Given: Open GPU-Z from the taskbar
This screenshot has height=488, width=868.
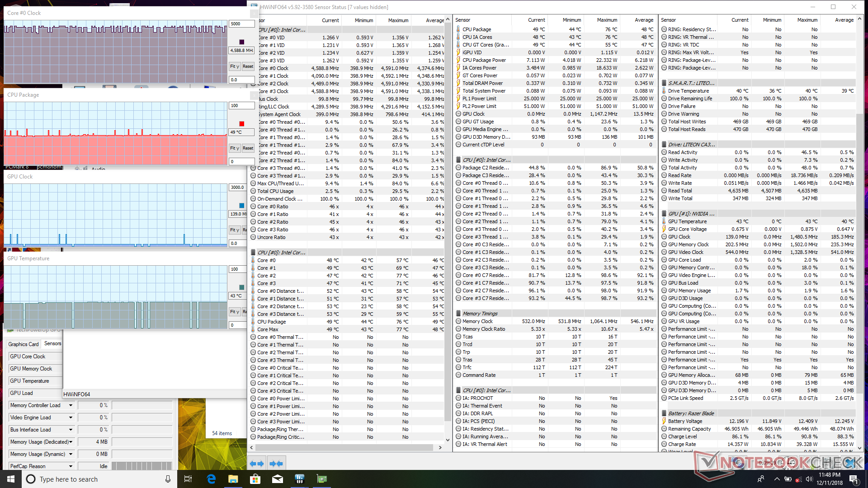Looking at the screenshot, I should [321, 479].
